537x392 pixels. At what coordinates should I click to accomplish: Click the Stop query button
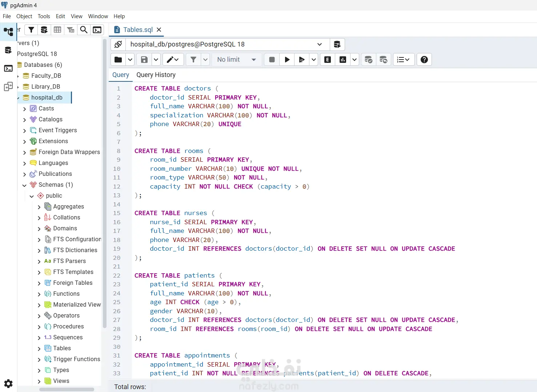tap(272, 60)
